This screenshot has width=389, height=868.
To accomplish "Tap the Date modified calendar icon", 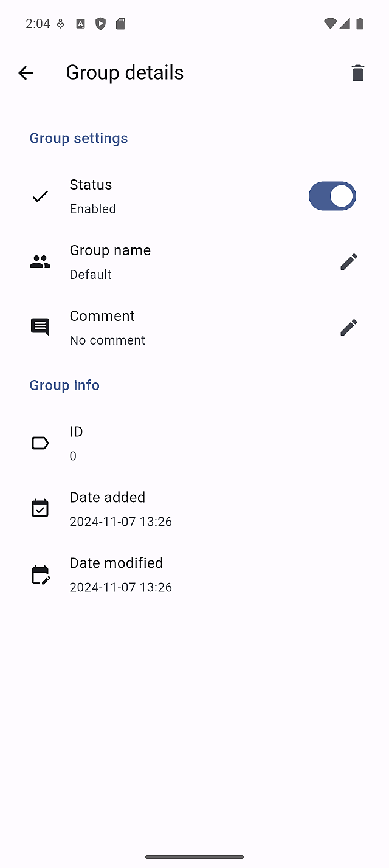I will pos(40,574).
